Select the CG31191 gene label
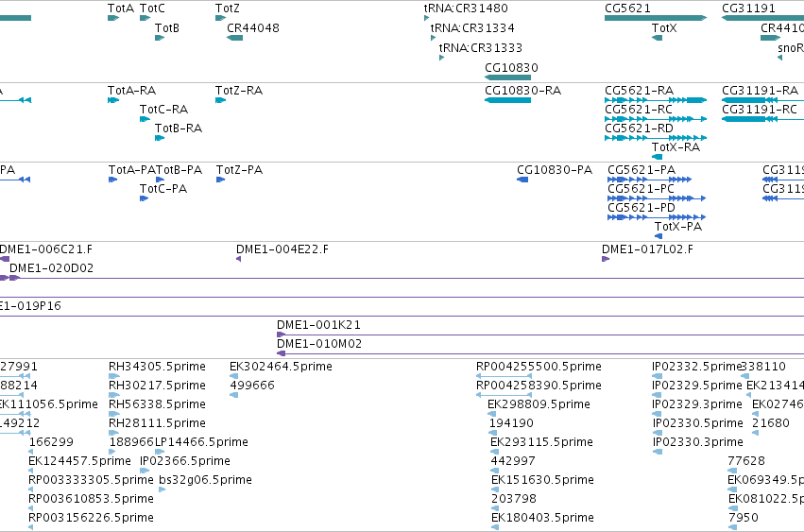This screenshot has height=532, width=804. (x=748, y=9)
